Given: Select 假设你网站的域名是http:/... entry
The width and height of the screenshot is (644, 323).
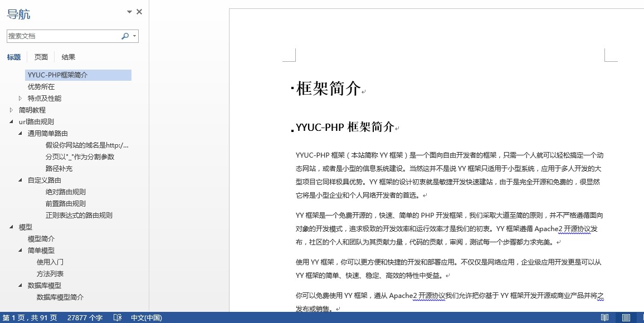Looking at the screenshot, I should pos(87,145).
